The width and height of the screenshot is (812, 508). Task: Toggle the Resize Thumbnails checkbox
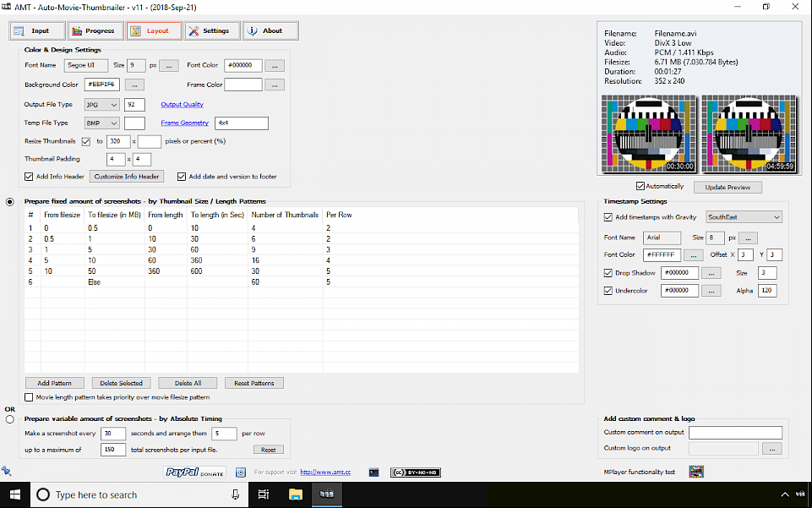(x=86, y=141)
